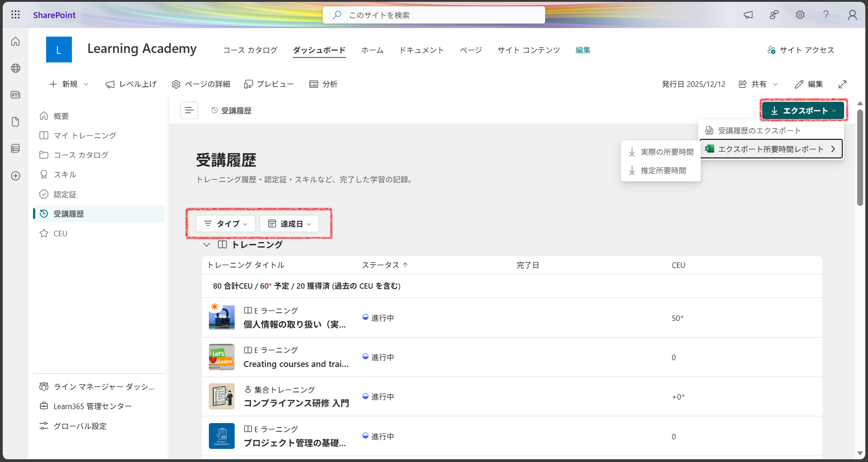Viewport: 868px width, 462px height.
Task: Click the 編集 pencil button in command bar
Action: [809, 84]
